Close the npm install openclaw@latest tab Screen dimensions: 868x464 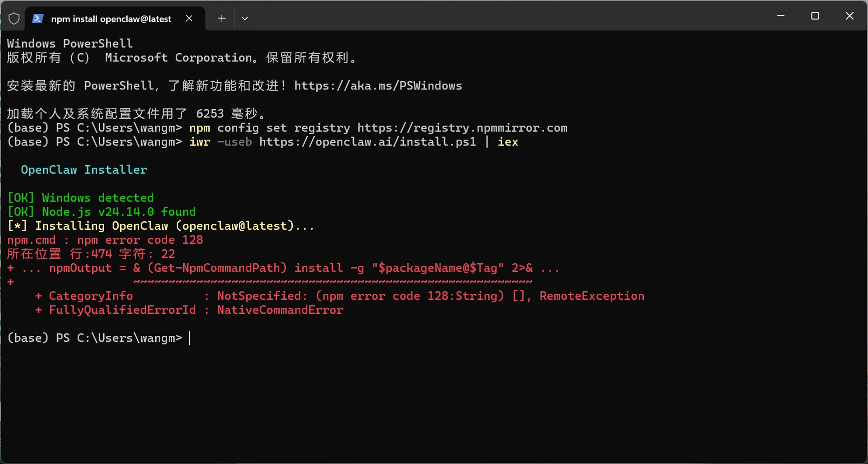click(189, 19)
